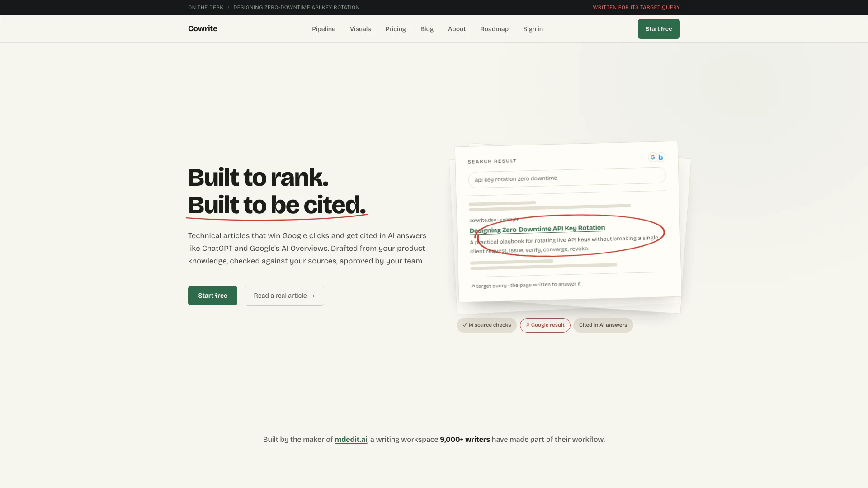Click the SEARCH RESULT heading
Screen dimensions: 868x488
(492, 161)
